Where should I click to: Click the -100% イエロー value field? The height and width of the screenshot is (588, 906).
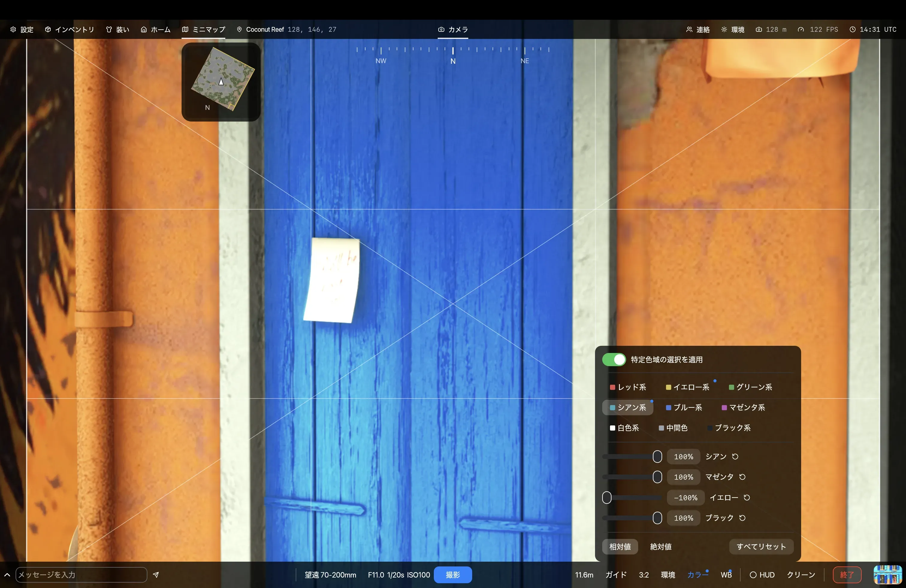coord(685,498)
